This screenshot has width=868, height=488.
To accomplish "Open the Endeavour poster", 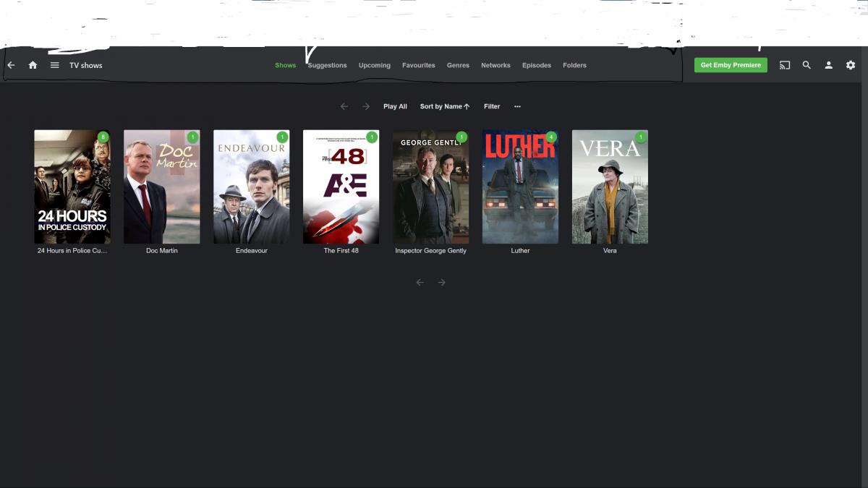I will coord(252,187).
